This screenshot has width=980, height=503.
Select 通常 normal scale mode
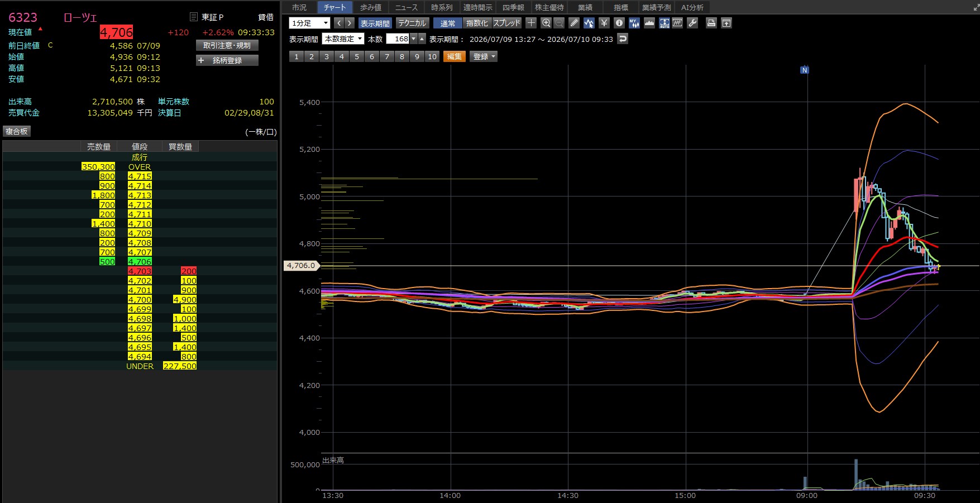click(448, 23)
